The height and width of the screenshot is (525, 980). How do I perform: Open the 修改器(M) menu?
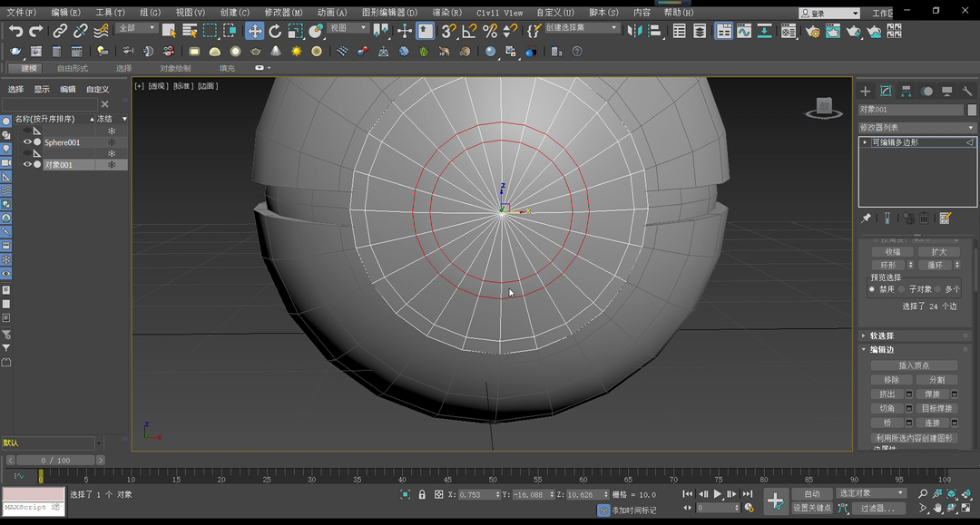click(283, 13)
